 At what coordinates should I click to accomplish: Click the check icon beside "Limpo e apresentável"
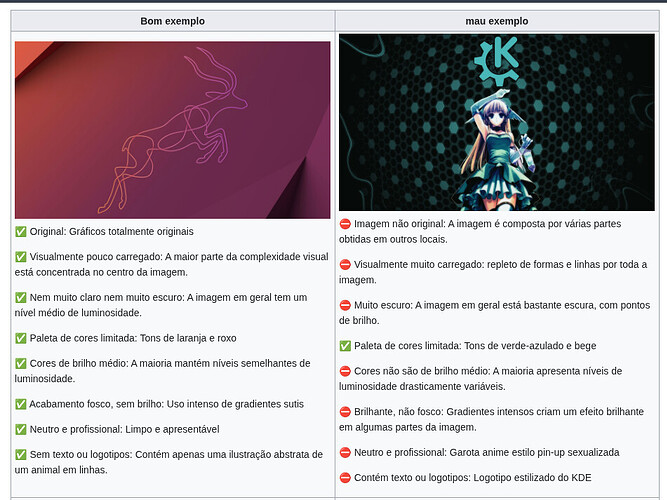click(20, 429)
